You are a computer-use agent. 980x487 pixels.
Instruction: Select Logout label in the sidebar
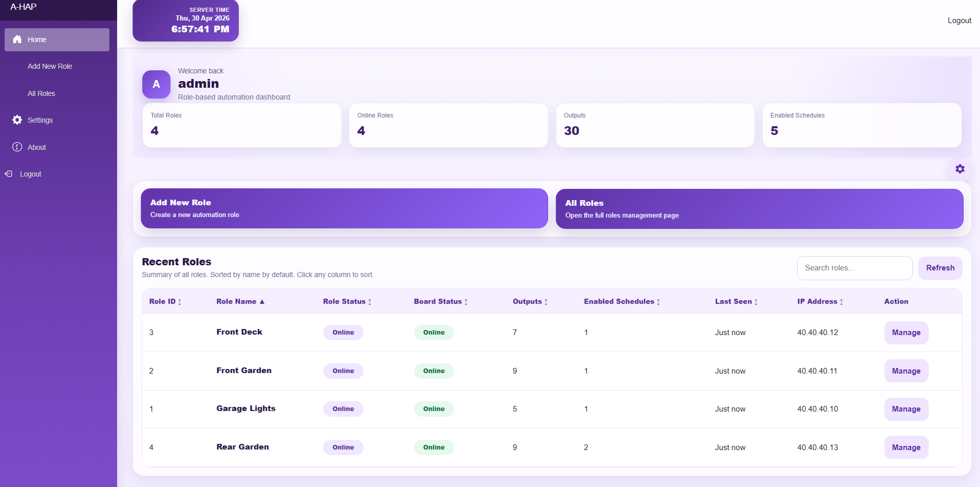coord(30,174)
